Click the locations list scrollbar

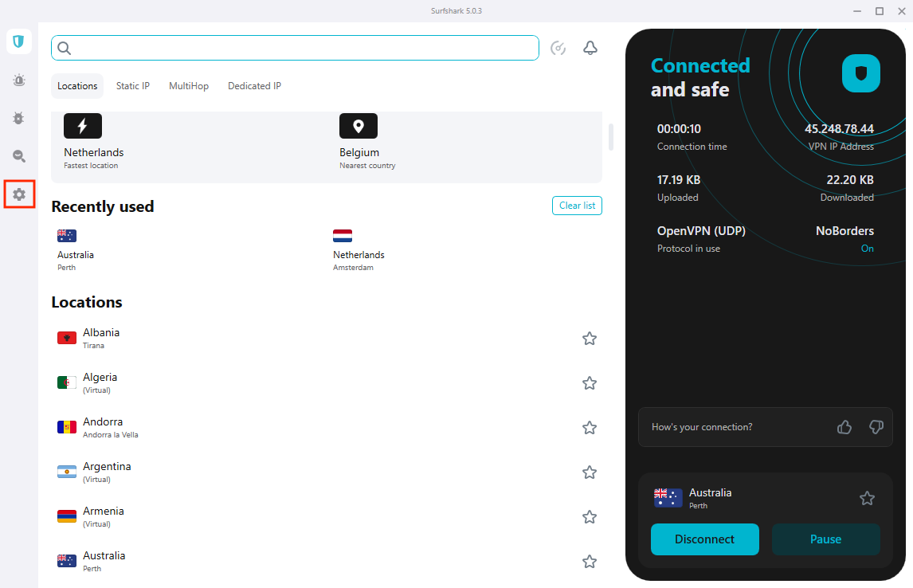[611, 137]
